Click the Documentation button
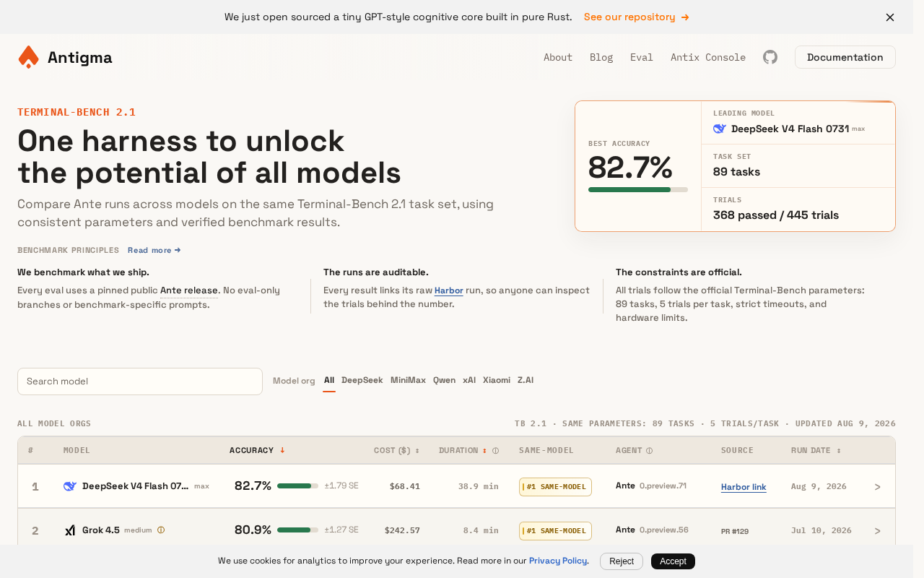924x578 pixels. point(845,57)
